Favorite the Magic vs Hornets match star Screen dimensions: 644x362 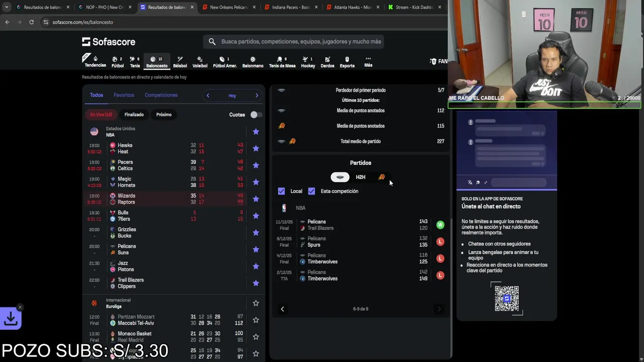point(256,182)
